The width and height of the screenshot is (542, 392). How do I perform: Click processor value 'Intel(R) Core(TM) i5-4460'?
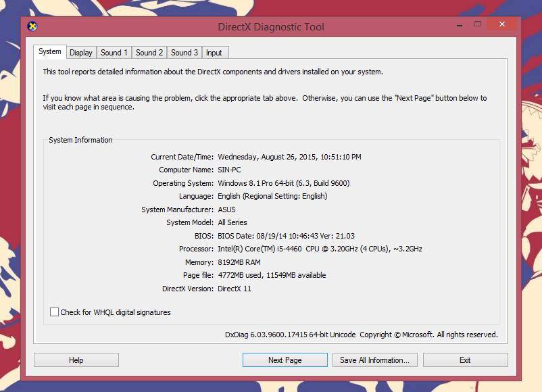point(260,249)
